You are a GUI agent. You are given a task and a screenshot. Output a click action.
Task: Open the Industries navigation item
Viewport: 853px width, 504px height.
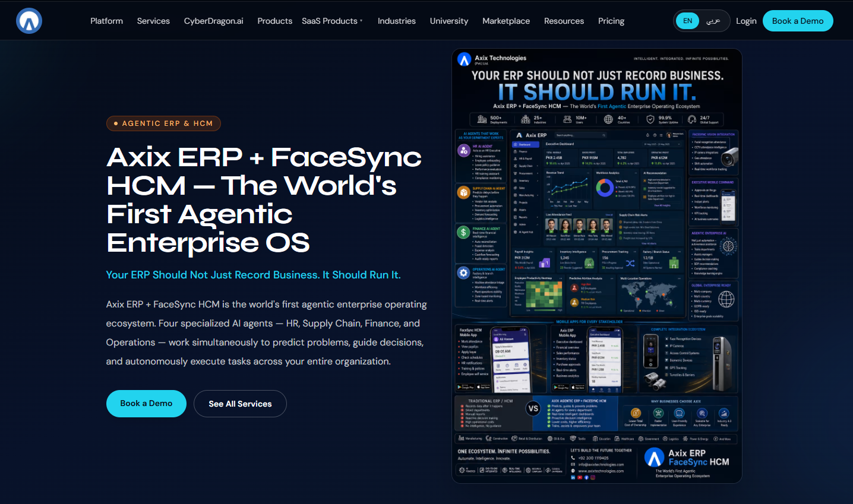pos(397,21)
